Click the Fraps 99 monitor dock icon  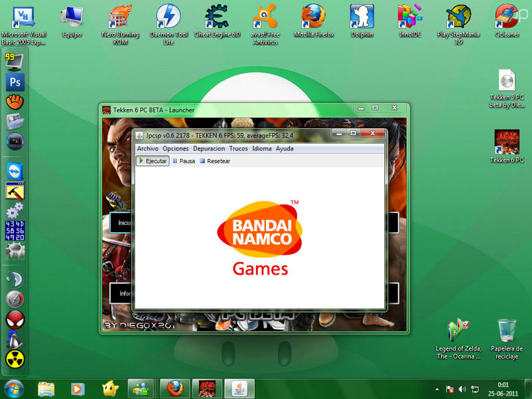(x=14, y=62)
